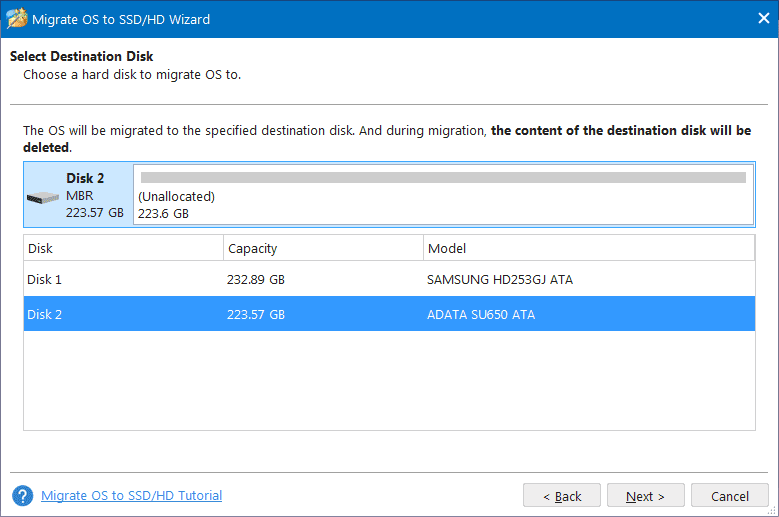
Task: Click the gray unallocated space bar
Action: click(x=443, y=177)
